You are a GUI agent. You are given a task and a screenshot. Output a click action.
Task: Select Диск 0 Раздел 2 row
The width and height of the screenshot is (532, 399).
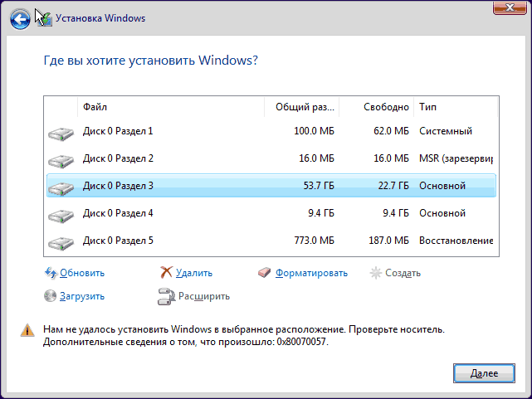[x=271, y=158]
